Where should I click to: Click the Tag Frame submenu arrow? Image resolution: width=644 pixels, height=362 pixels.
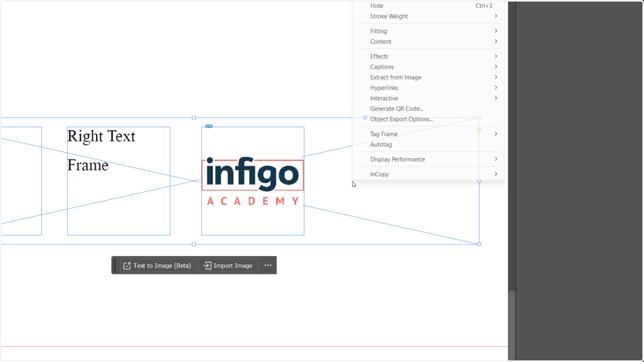(496, 134)
